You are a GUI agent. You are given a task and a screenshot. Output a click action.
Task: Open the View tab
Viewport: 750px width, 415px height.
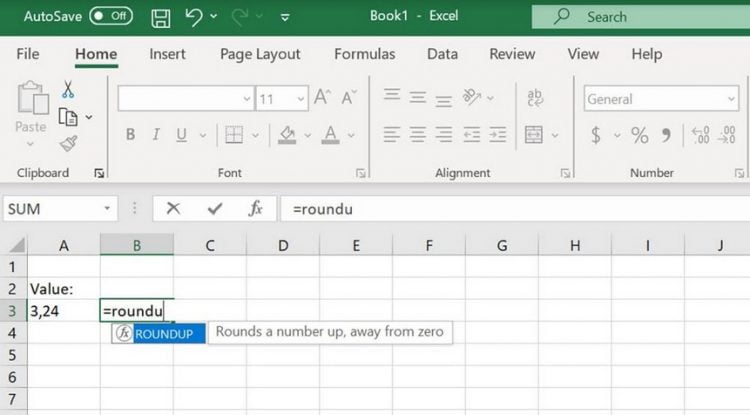(583, 54)
